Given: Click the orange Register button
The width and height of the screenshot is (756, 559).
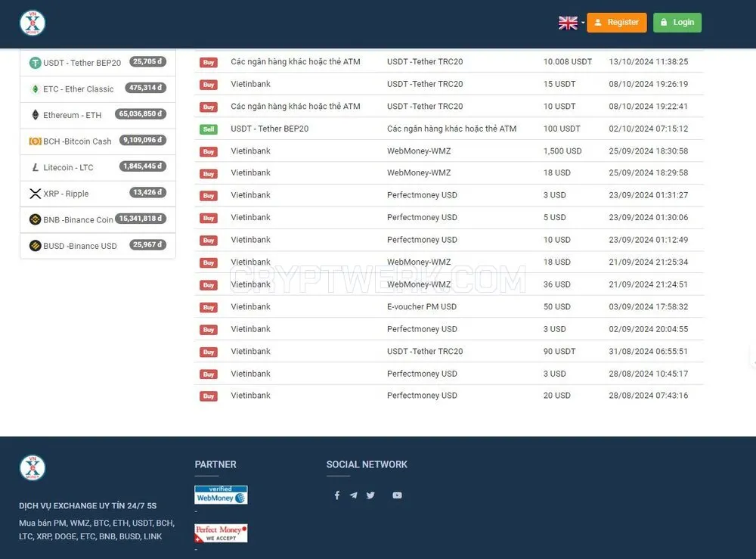Looking at the screenshot, I should 617,23.
